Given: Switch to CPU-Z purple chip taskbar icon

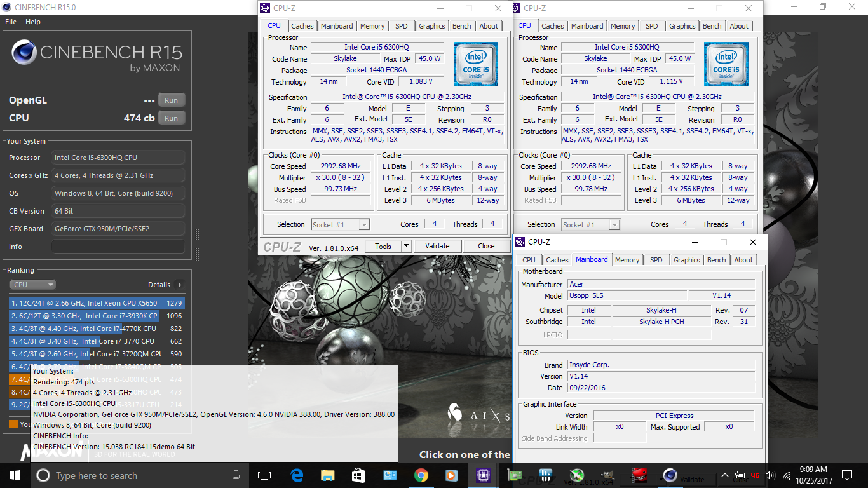Looking at the screenshot, I should 483,475.
